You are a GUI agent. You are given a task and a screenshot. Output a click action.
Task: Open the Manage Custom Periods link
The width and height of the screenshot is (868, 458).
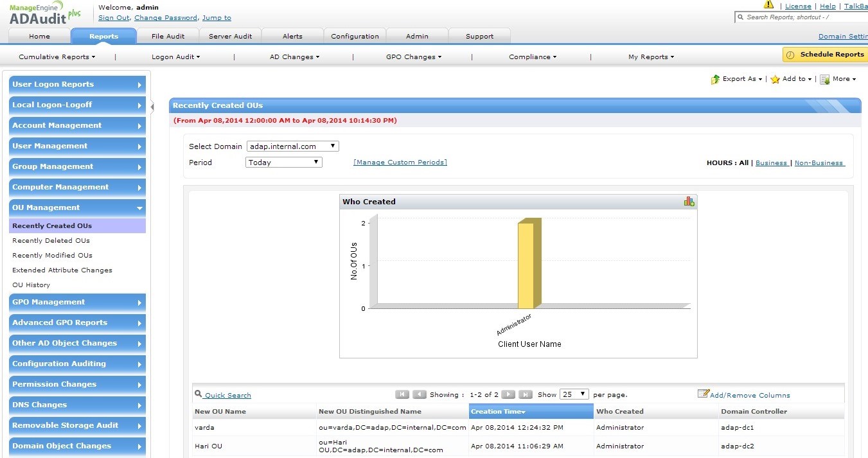400,163
